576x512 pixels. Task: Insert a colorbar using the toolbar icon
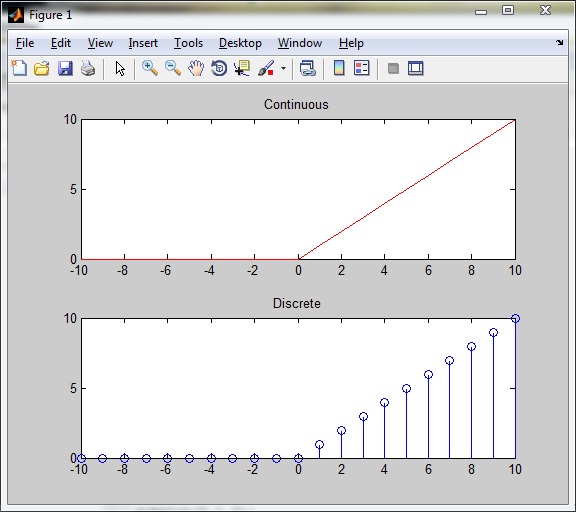pos(339,68)
